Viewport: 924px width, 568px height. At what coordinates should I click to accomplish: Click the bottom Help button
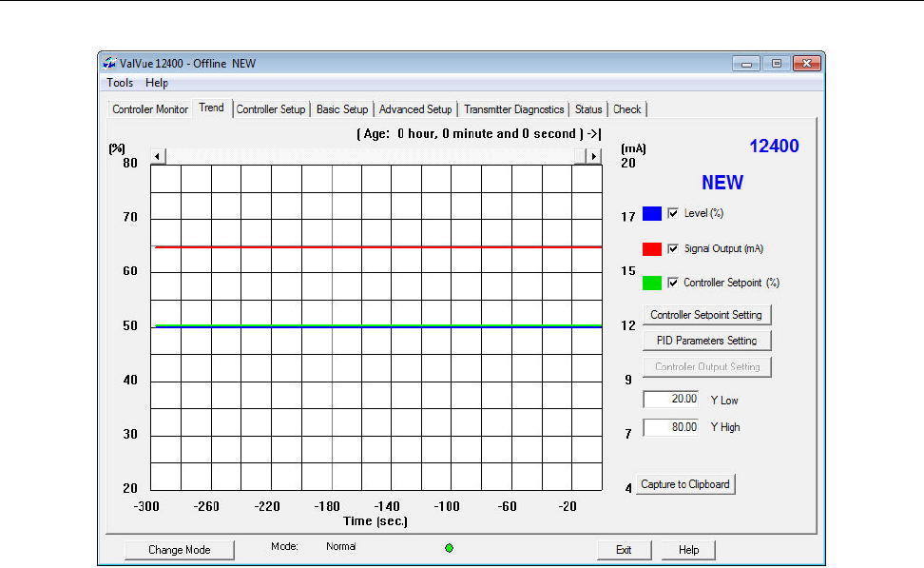pos(688,550)
